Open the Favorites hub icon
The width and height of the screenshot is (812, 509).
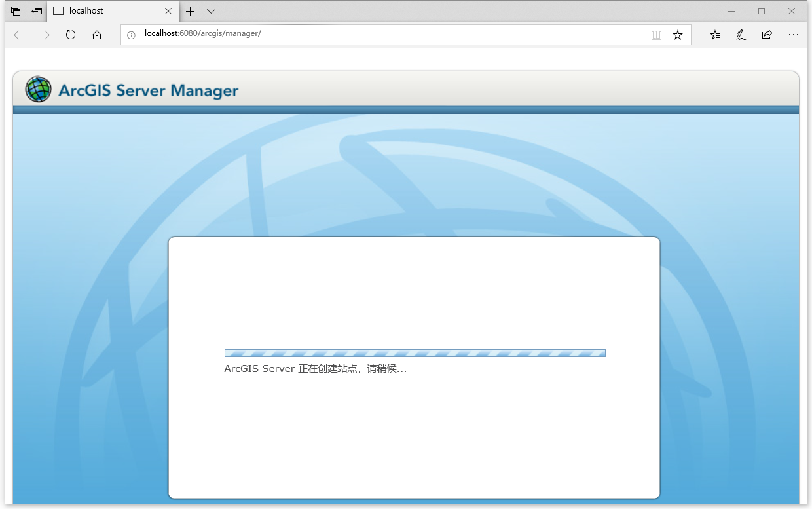(715, 35)
